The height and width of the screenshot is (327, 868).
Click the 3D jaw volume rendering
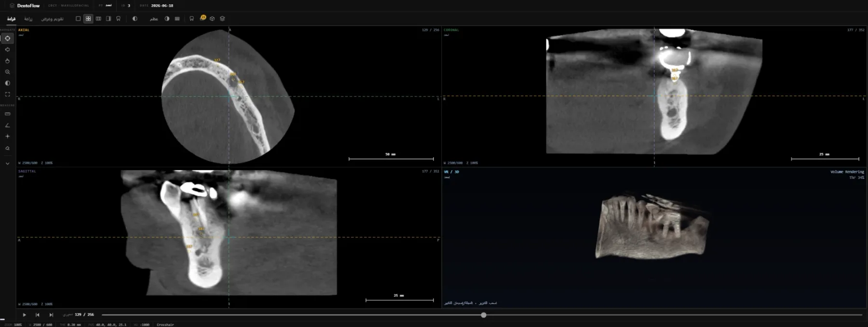click(652, 226)
